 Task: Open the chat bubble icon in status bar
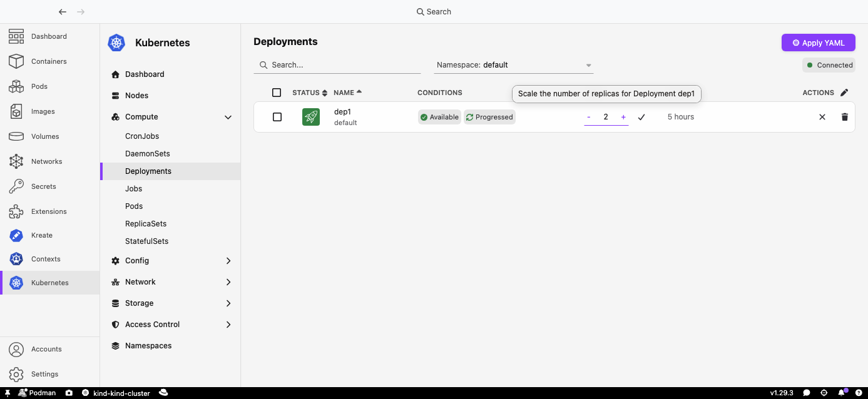[x=807, y=393]
